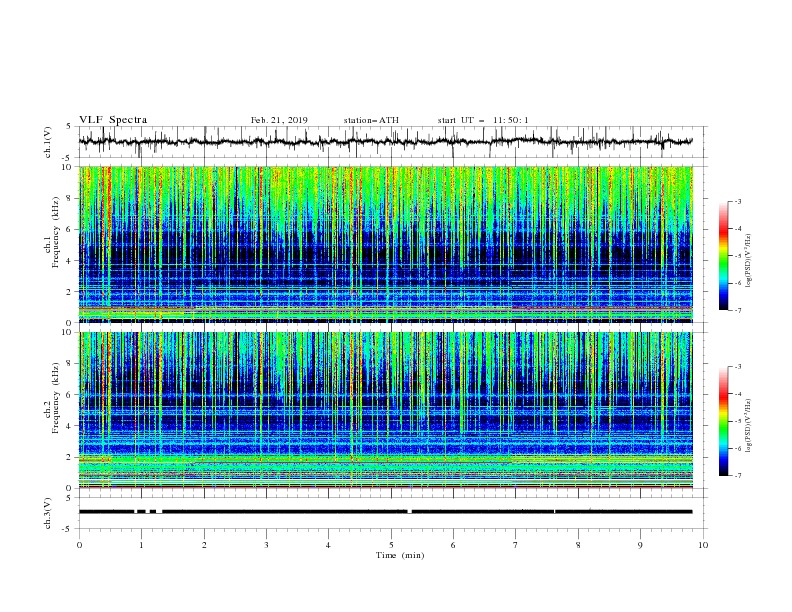
Task: Click the "4" kHz tick on ch.2 frequency axis
Action: [x=71, y=426]
